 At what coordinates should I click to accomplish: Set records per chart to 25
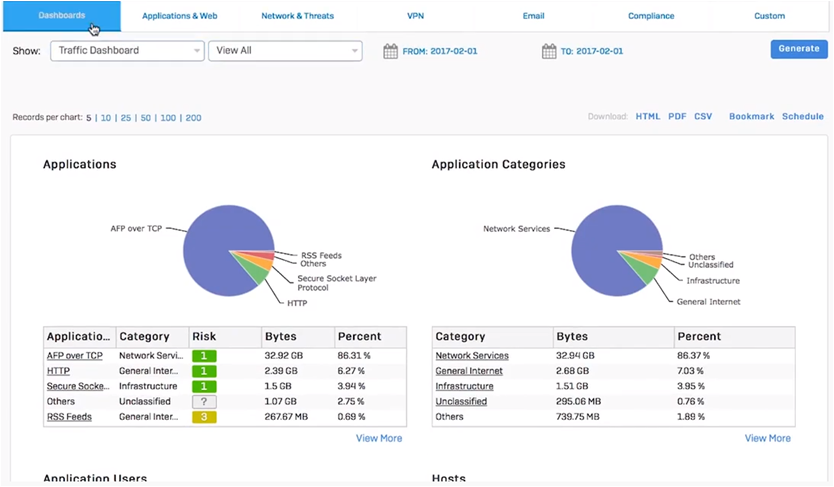[126, 118]
